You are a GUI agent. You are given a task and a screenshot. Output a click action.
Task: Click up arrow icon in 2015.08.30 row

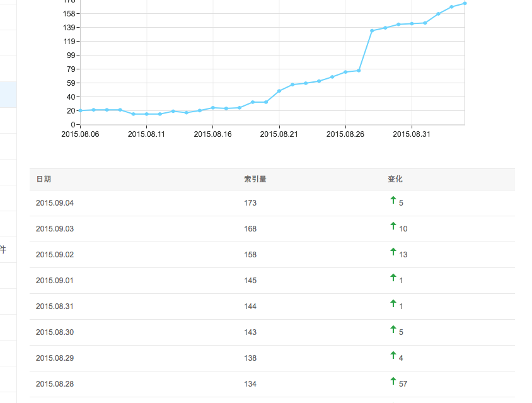click(x=393, y=329)
